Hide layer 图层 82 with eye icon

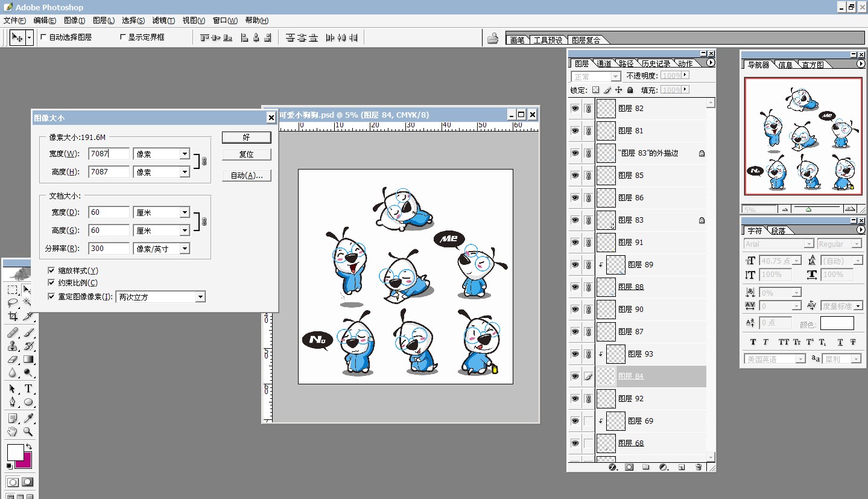click(575, 109)
